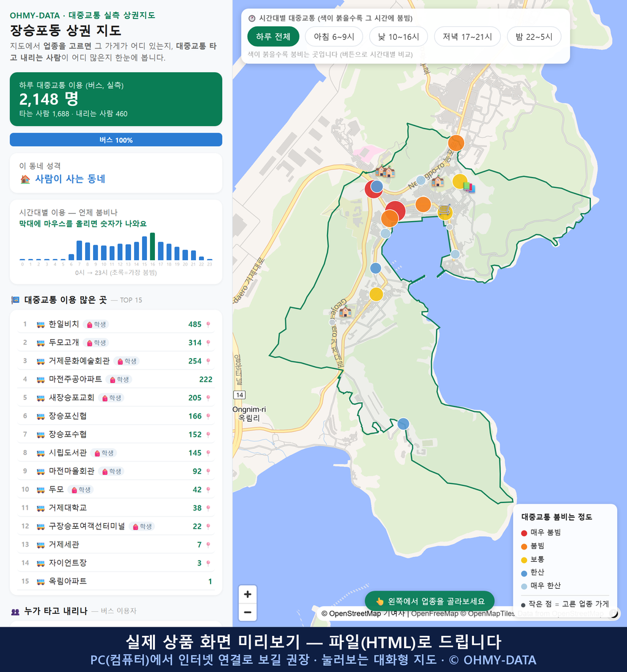This screenshot has height=672, width=627.
Task: Click the 2,148 명 daily ridership figure
Action: (x=49, y=99)
